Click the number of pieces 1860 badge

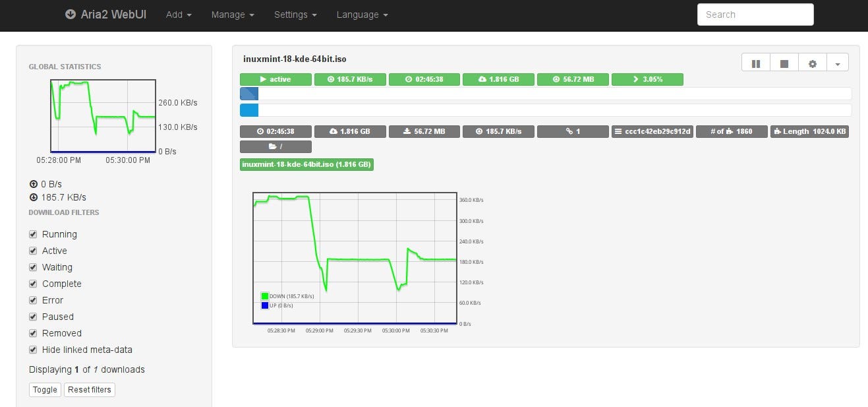click(x=732, y=131)
